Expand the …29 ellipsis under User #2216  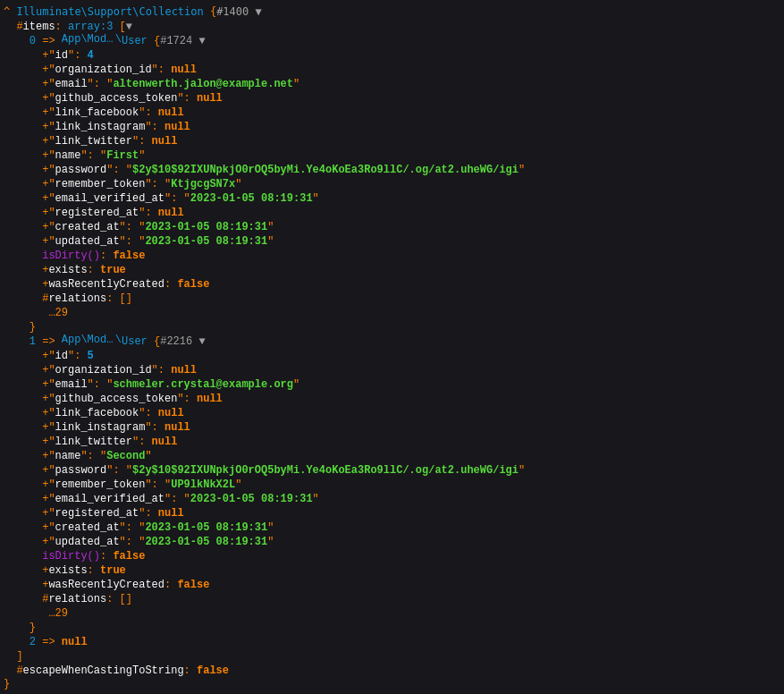coord(58,614)
